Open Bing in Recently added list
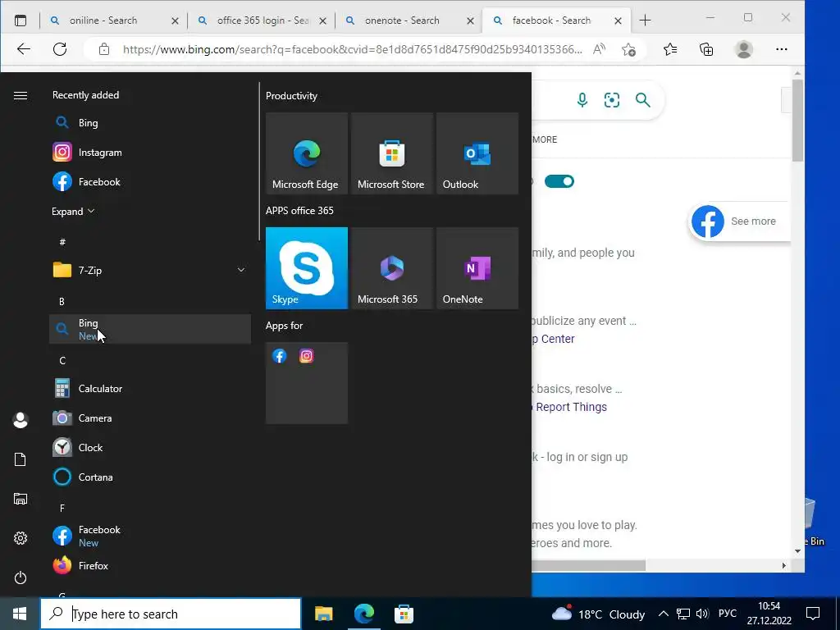 [150, 123]
